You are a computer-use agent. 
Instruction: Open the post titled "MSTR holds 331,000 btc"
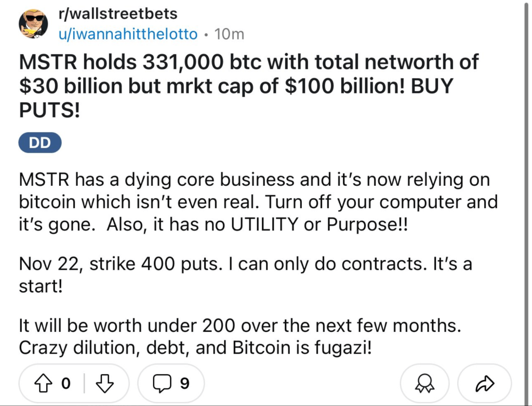point(248,63)
